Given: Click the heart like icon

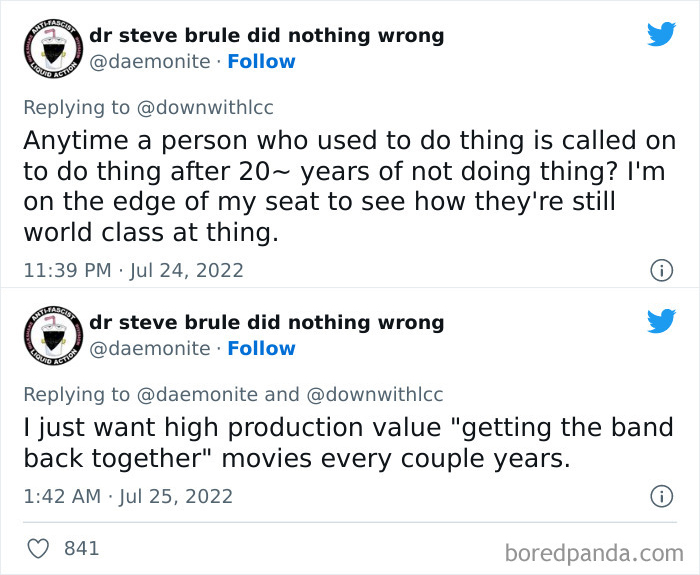Looking at the screenshot, I should [37, 548].
